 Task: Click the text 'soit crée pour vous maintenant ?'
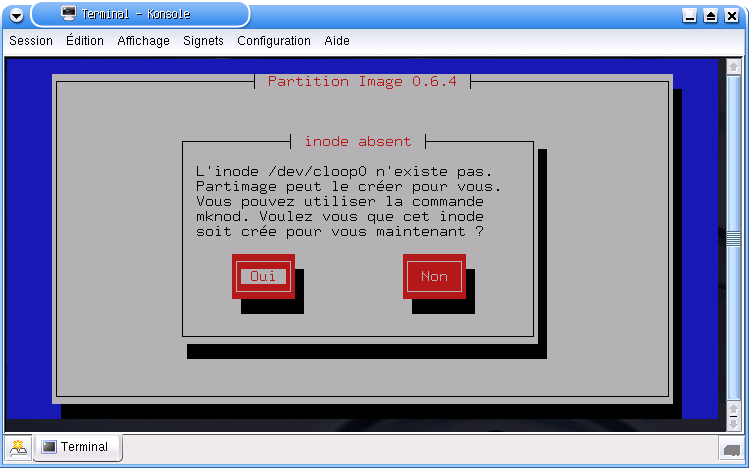(340, 232)
